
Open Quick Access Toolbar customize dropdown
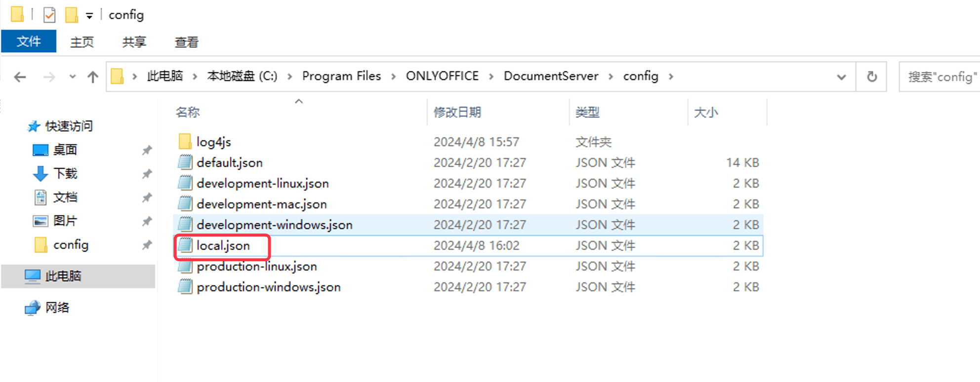click(x=89, y=16)
